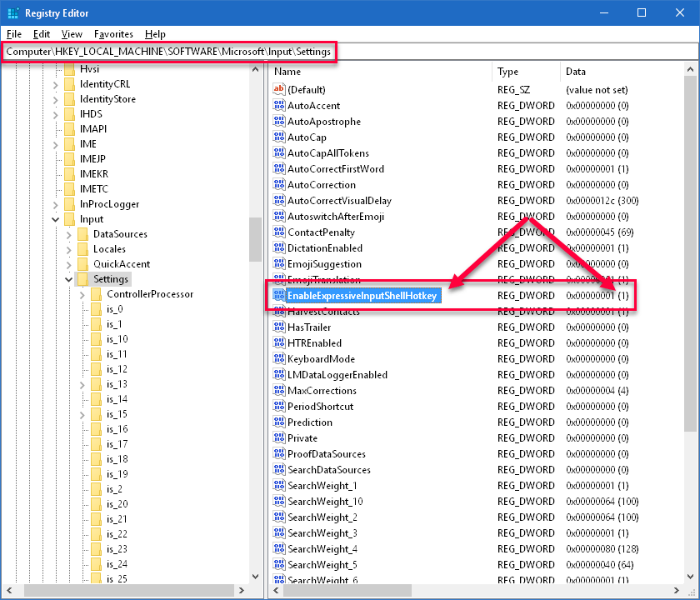Sort values by the Name column header
700x600 pixels.
point(381,72)
